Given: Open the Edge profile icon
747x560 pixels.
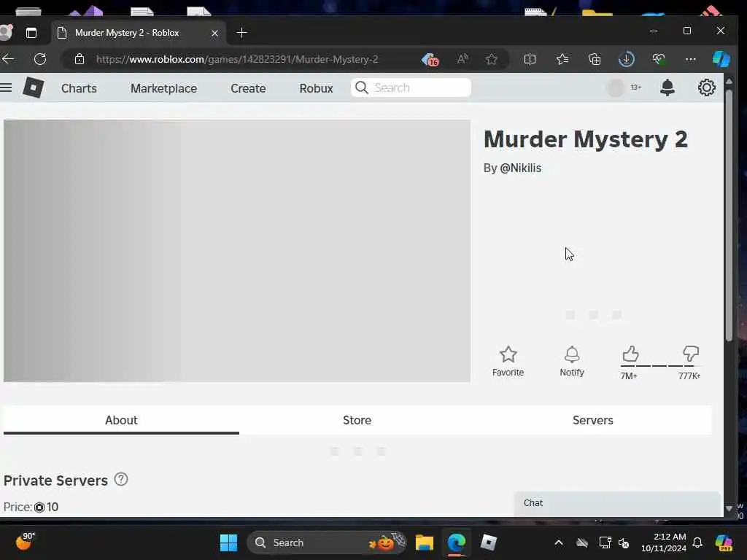Looking at the screenshot, I should [6, 32].
